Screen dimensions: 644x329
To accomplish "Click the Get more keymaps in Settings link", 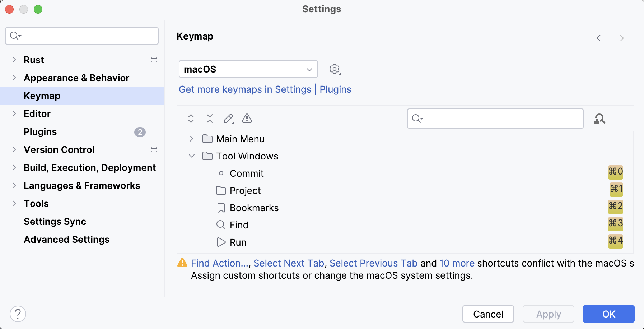I will [x=245, y=89].
